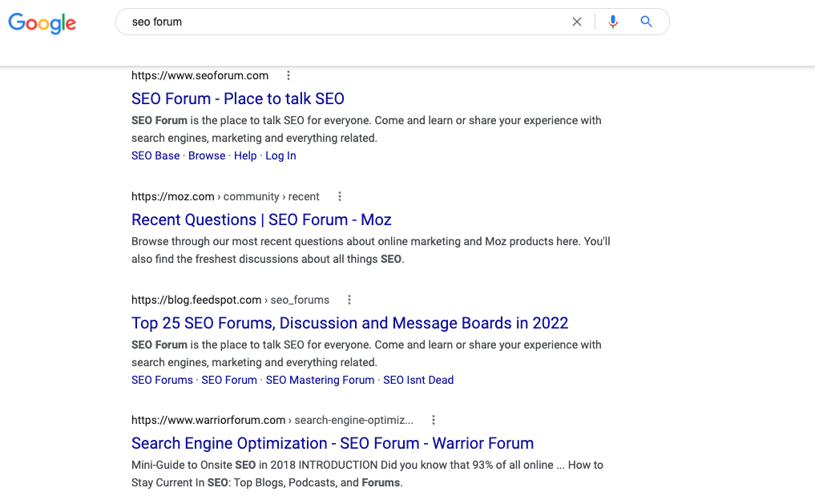Image resolution: width=815 pixels, height=504 pixels.
Task: Click the Warrior Forum snippet 'Mini-Guide to Onsite SEO'
Action: (367, 474)
